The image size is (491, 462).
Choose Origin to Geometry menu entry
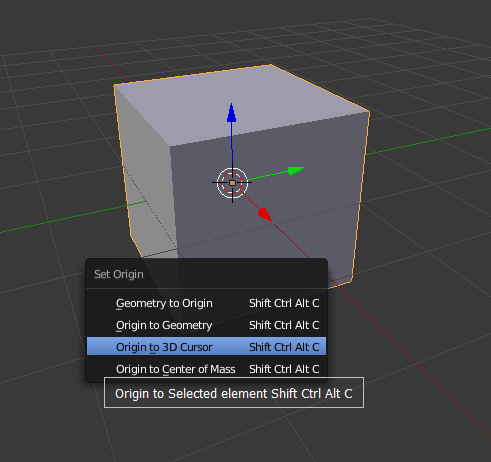tap(206, 325)
